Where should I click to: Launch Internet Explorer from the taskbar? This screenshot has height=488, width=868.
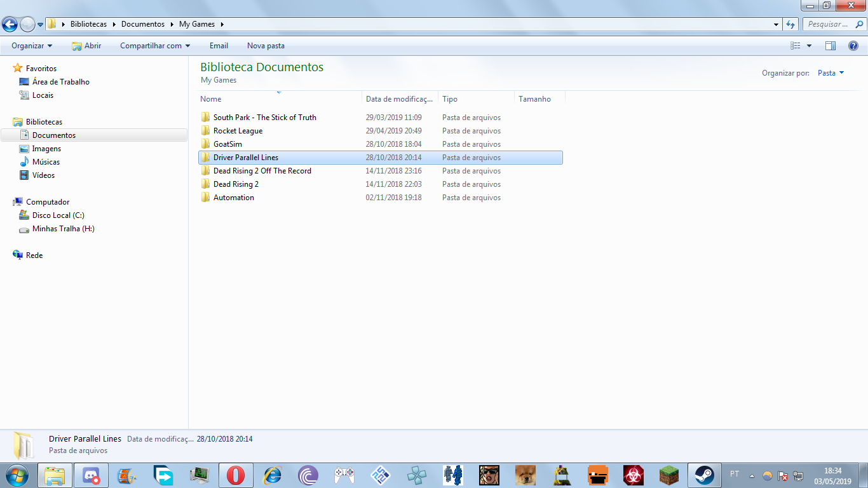(272, 475)
